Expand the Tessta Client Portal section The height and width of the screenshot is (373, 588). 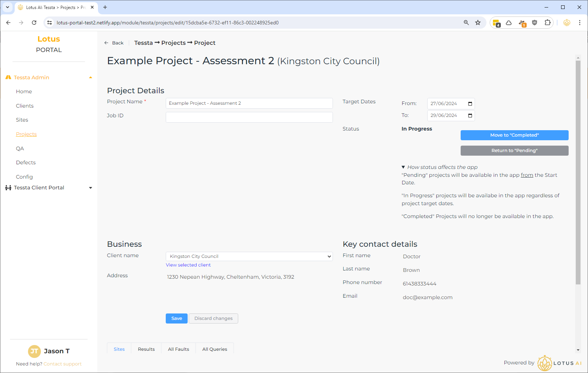tap(90, 188)
